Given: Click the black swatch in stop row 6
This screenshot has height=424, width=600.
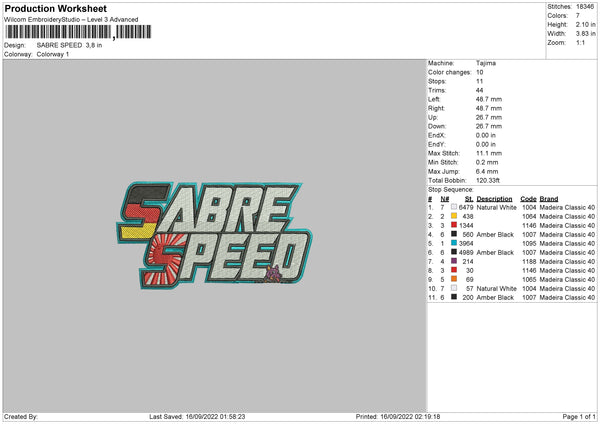Looking at the screenshot, I should click(x=454, y=252).
